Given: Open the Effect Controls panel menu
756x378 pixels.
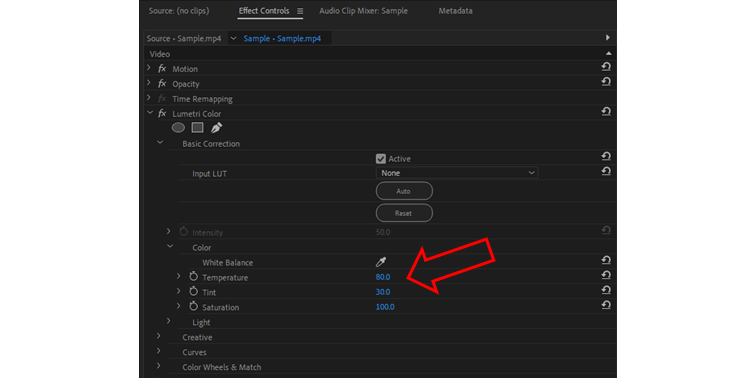Looking at the screenshot, I should tap(300, 11).
